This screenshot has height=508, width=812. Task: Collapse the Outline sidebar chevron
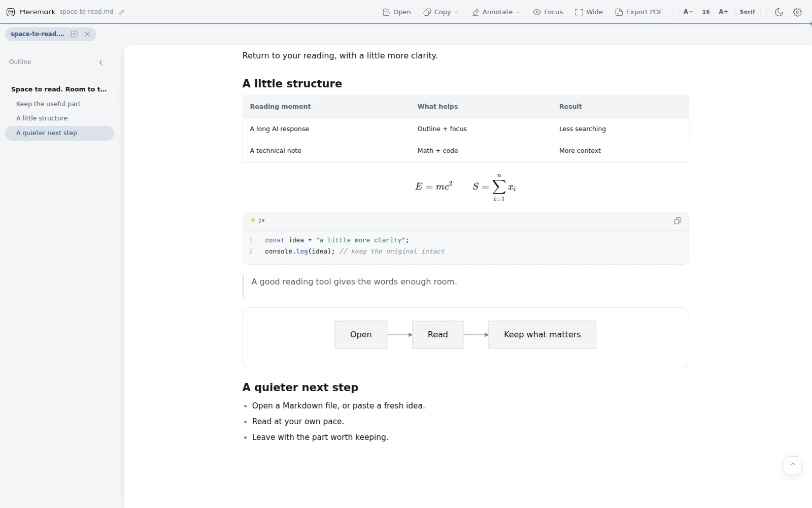tap(101, 62)
